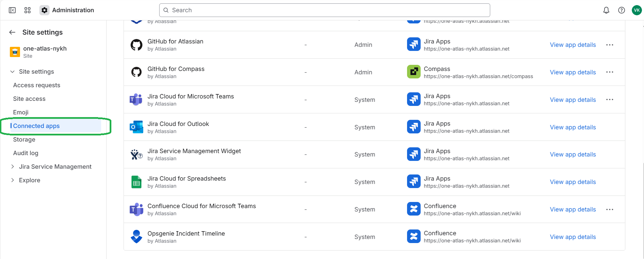Image resolution: width=644 pixels, height=259 pixels.
Task: Open Access requests in the sidebar
Action: 37,85
